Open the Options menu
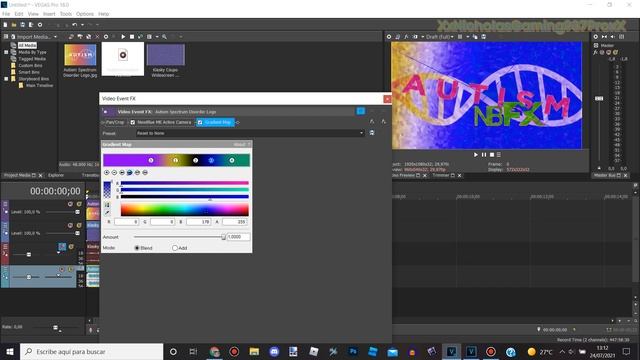Screen dimensions: 640x360 (85, 14)
